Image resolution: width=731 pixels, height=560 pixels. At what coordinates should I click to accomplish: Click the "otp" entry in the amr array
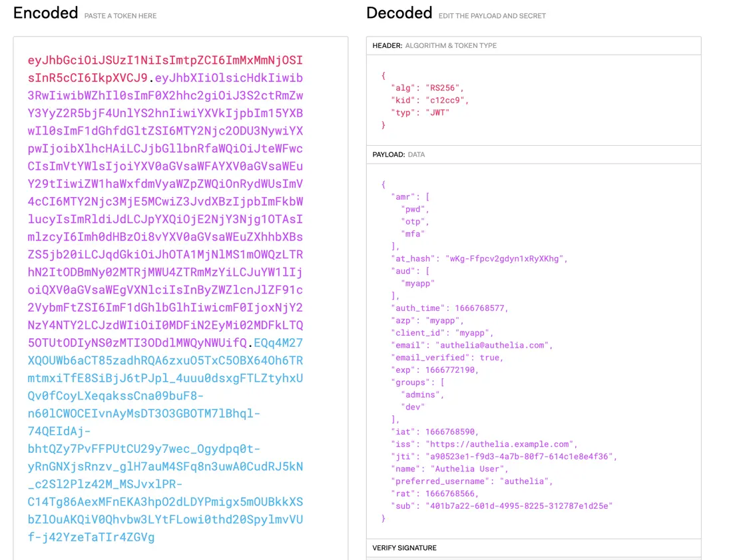(x=415, y=222)
